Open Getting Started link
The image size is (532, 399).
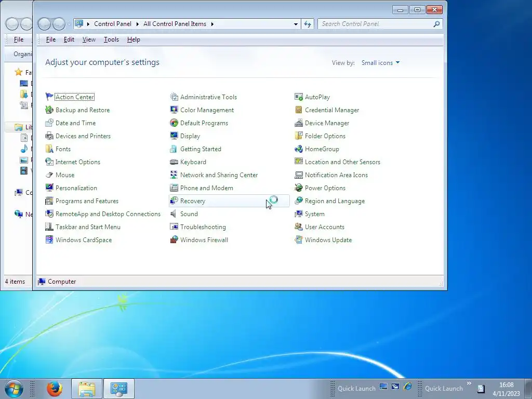coord(201,149)
